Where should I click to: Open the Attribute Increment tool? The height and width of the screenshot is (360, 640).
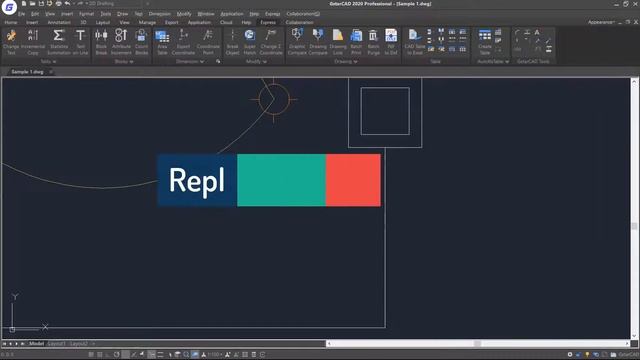point(121,42)
